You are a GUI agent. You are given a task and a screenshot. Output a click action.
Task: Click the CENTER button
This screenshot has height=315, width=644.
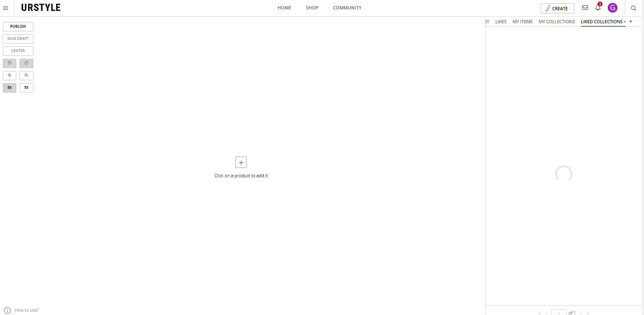pyautogui.click(x=18, y=51)
